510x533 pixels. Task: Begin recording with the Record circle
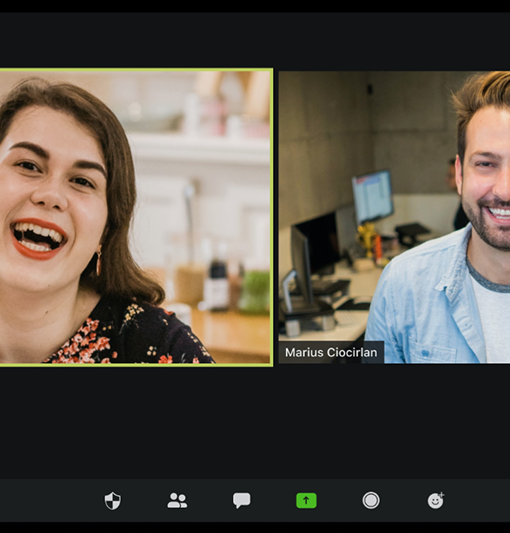(x=371, y=500)
